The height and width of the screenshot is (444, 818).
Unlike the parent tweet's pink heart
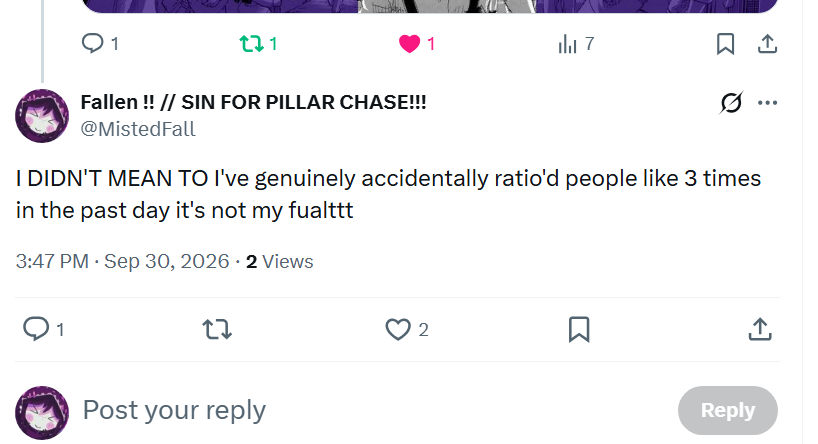[410, 44]
